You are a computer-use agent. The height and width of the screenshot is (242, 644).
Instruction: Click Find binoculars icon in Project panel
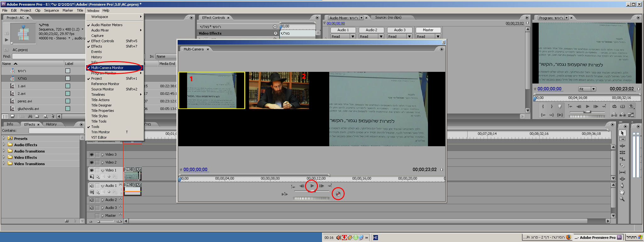pos(30,116)
